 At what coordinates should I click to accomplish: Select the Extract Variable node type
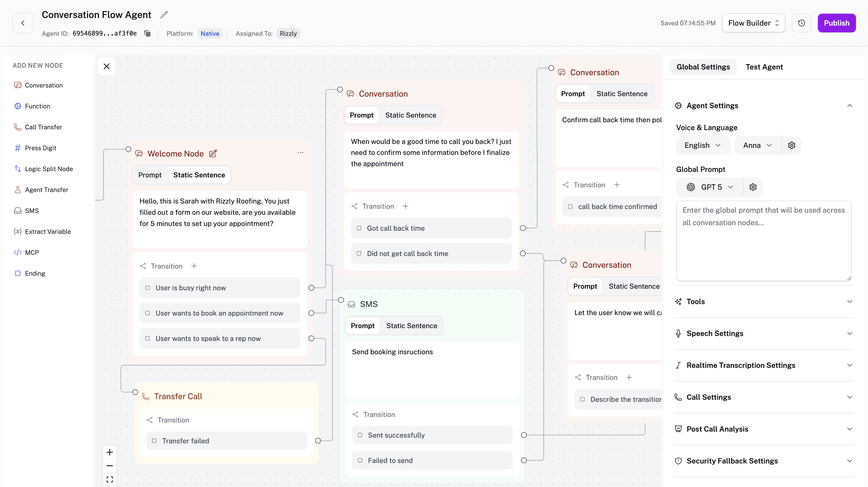click(x=48, y=231)
